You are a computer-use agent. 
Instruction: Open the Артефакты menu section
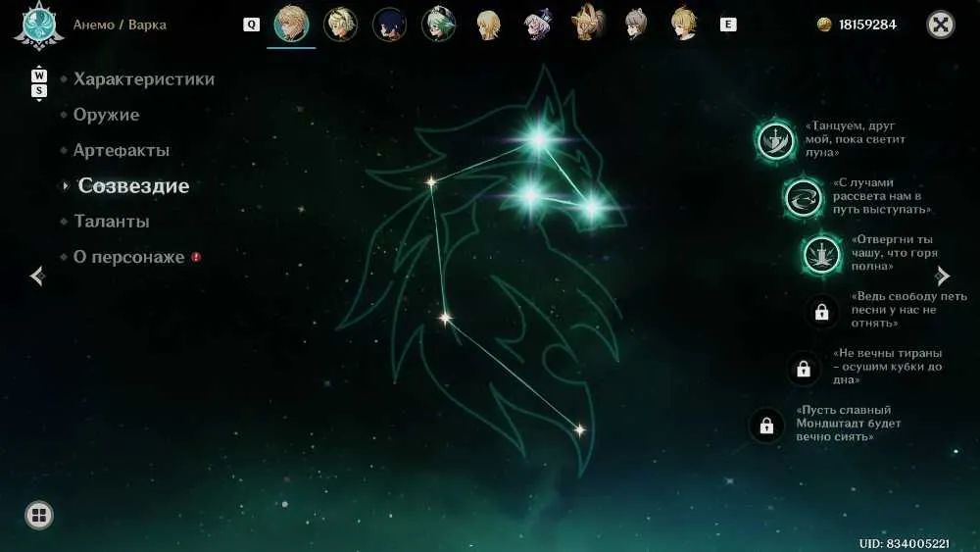pos(122,150)
